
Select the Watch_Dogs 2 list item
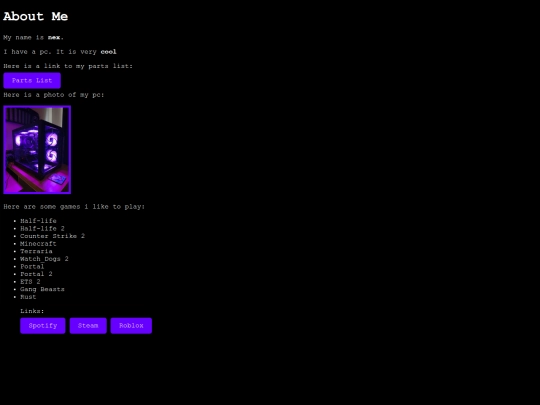[44, 259]
